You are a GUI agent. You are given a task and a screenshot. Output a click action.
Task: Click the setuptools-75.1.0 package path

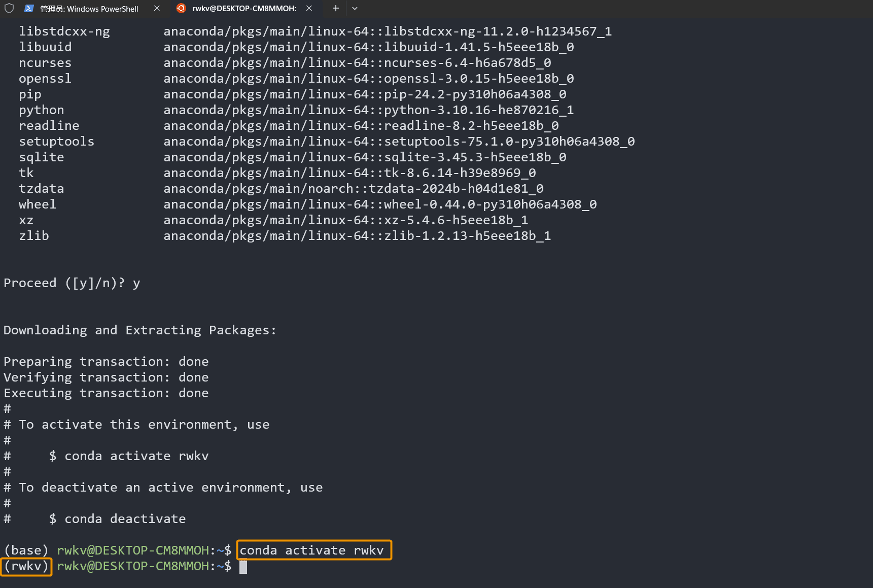(399, 142)
